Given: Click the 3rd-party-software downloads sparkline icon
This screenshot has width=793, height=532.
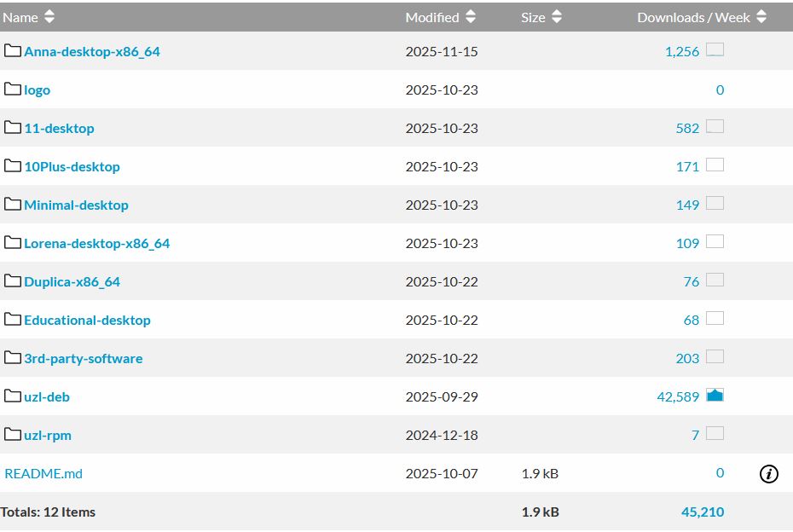Looking at the screenshot, I should (x=715, y=357).
